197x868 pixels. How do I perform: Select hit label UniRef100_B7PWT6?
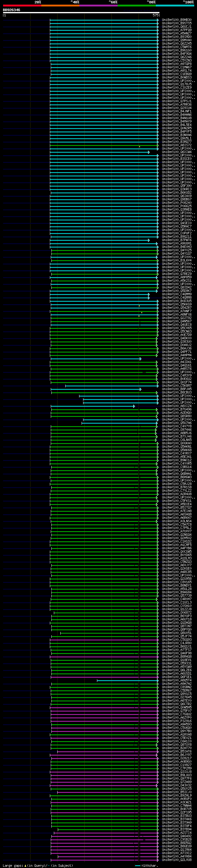[x=177, y=240]
